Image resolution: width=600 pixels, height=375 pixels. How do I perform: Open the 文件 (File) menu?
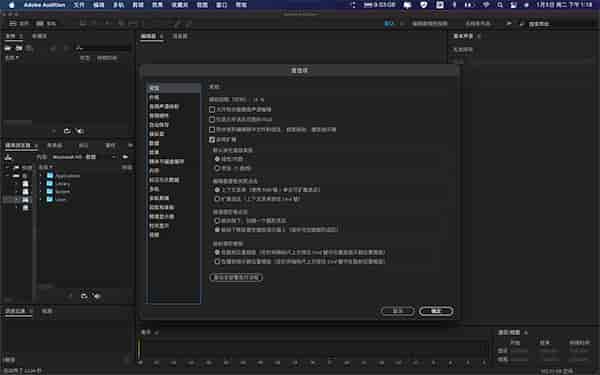pyautogui.click(x=79, y=5)
